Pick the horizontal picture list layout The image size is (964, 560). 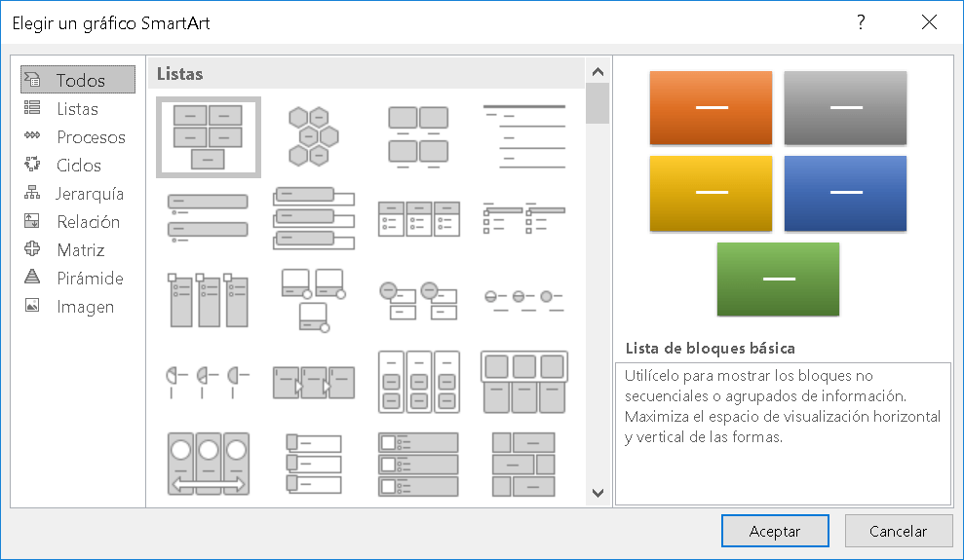[x=523, y=382]
